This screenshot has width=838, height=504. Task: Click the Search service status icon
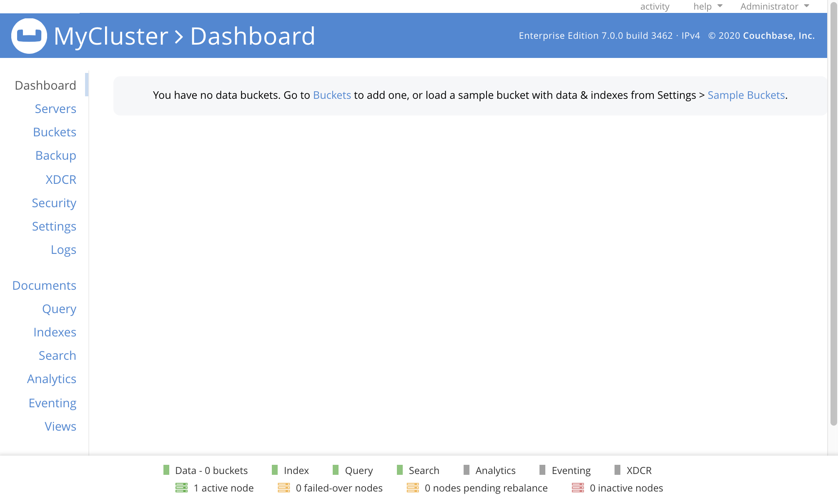coord(399,470)
